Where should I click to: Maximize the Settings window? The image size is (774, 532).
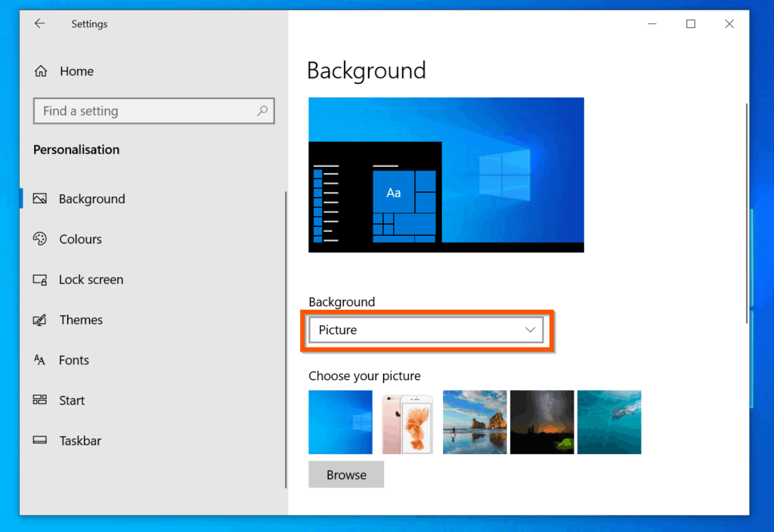(x=691, y=23)
